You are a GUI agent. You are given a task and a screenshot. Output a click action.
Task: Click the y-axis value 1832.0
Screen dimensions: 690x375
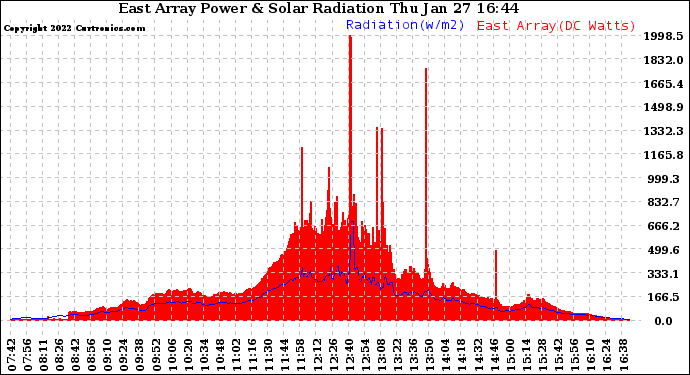point(664,60)
